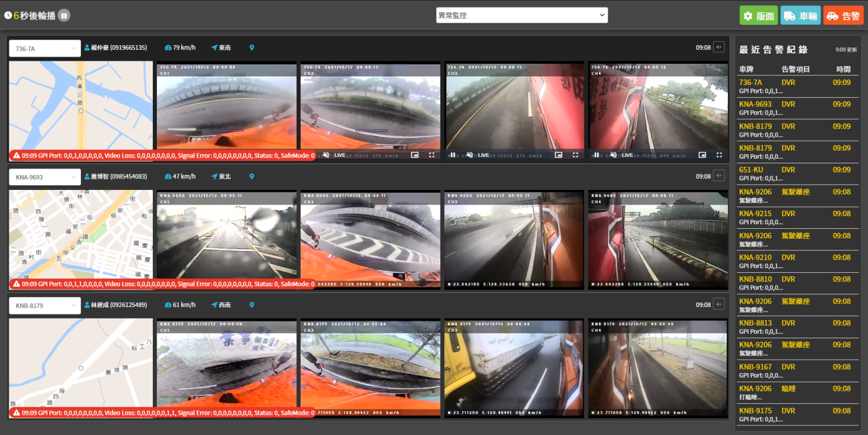Enter fullscreen on 736-7A CH2 video
This screenshot has width=868, height=435.
[432, 155]
